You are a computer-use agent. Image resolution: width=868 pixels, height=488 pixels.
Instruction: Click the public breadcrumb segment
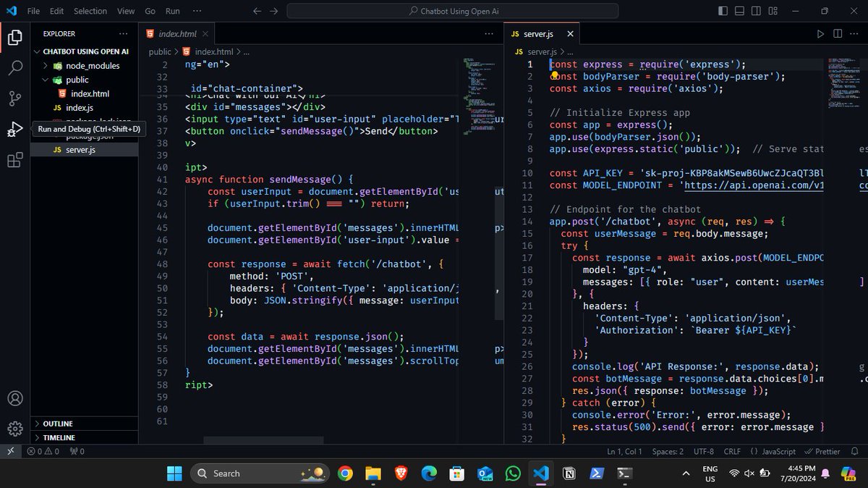point(160,52)
